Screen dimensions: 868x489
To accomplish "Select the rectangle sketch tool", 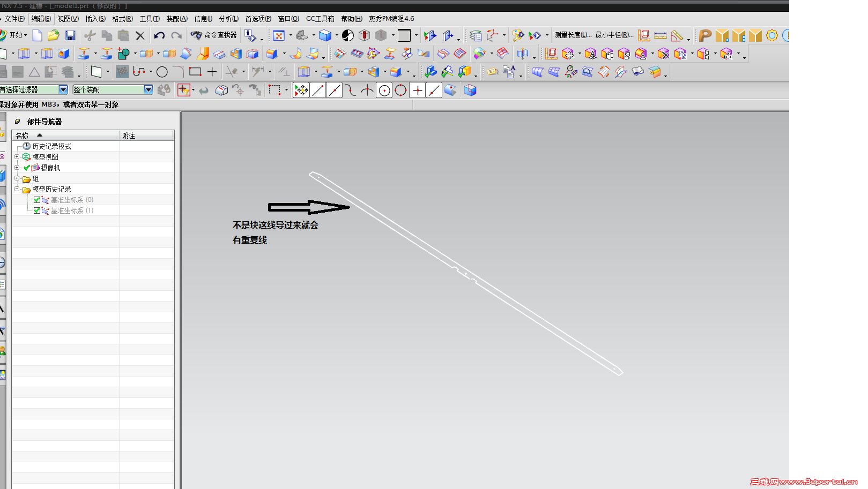I will pyautogui.click(x=195, y=72).
